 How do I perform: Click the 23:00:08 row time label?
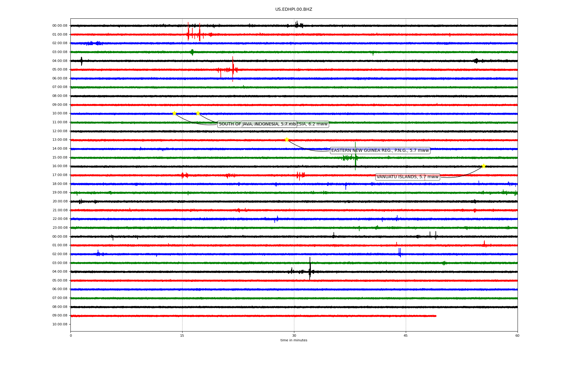click(60, 228)
